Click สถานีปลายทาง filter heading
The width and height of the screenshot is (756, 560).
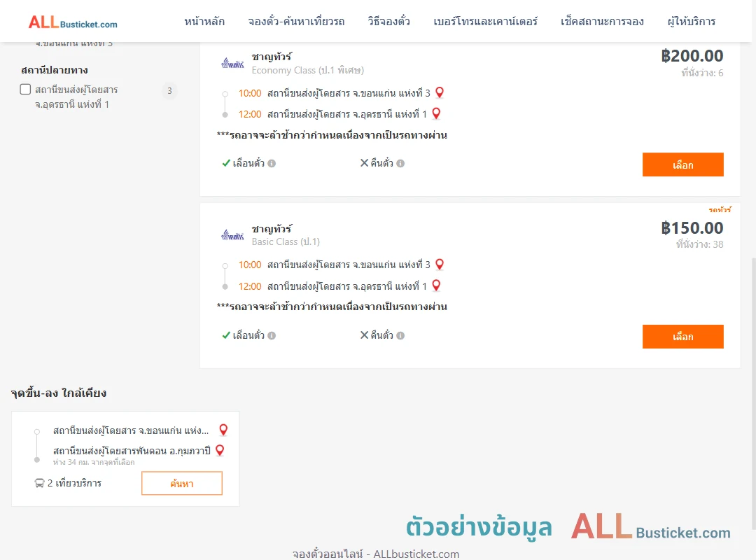click(x=55, y=71)
